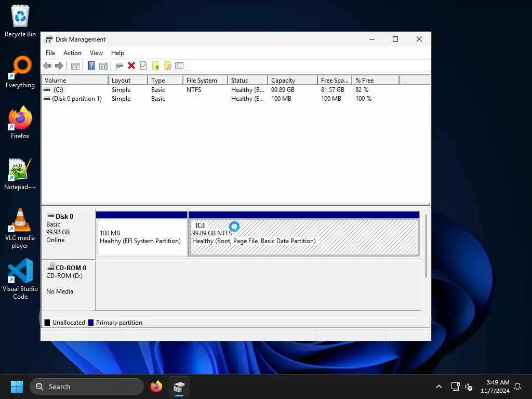
Task: Click the black Unallocated legend swatch
Action: click(47, 322)
